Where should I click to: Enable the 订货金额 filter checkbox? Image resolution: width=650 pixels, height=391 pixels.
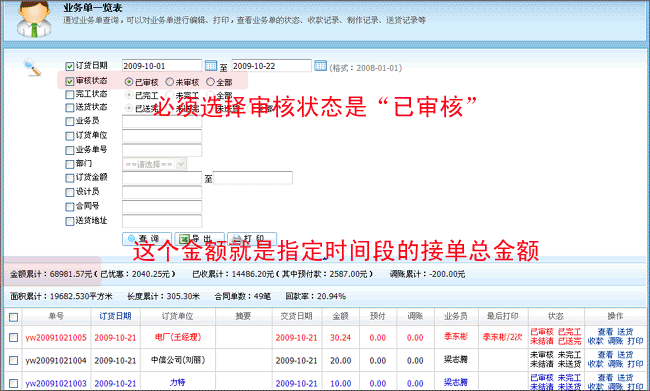[x=70, y=178]
